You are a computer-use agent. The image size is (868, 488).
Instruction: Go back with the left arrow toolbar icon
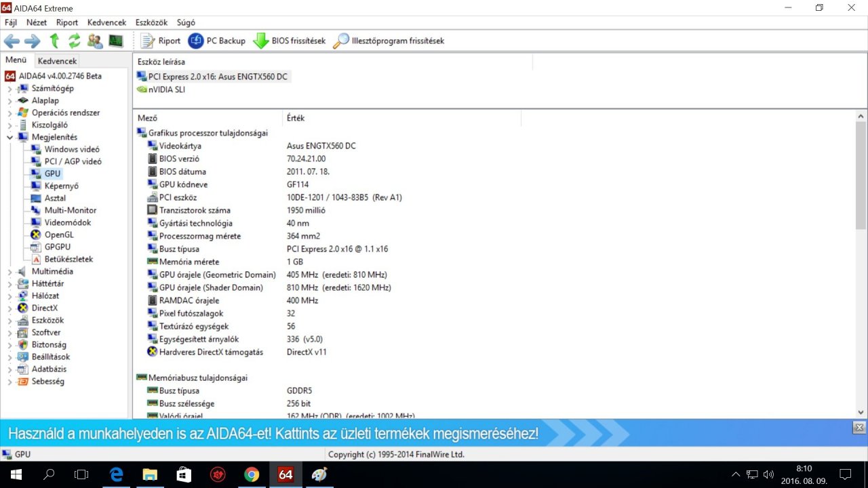[12, 41]
